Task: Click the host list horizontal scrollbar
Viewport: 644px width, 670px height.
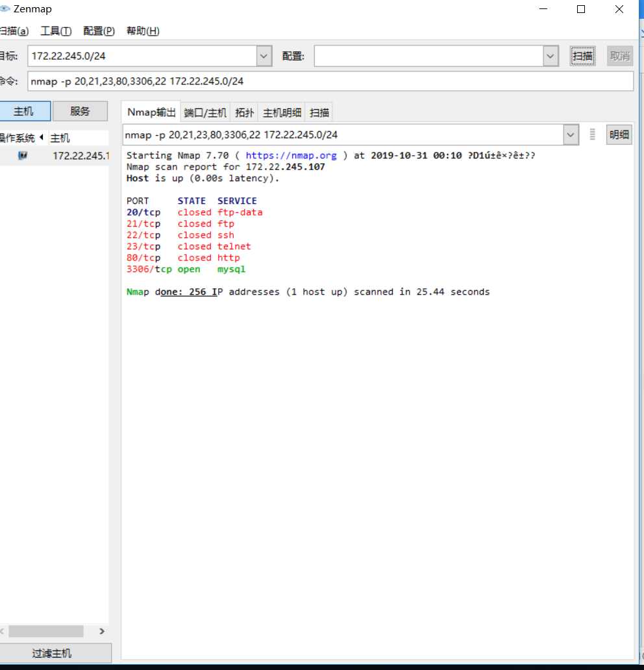Action: (x=45, y=631)
